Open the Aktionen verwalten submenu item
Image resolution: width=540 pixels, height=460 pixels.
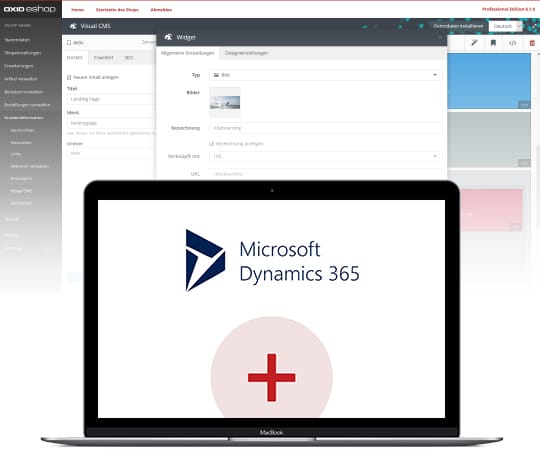pos(30,166)
